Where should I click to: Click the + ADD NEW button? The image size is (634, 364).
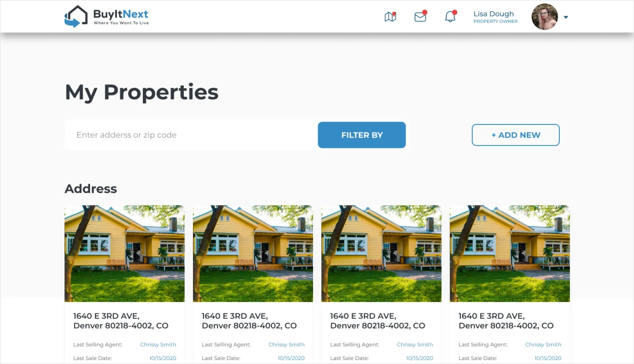pos(516,135)
